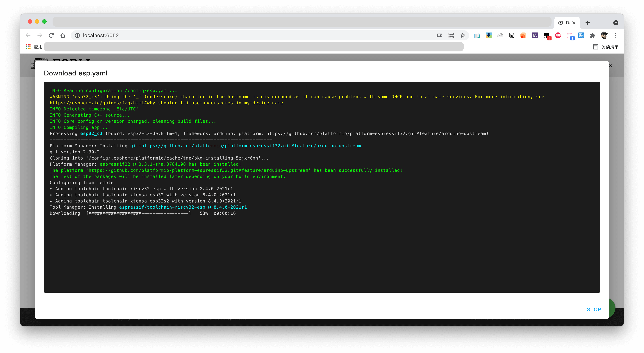Screen dimensions: 644x353
Task: Open the Chrome three-dot menu
Action: pos(616,36)
